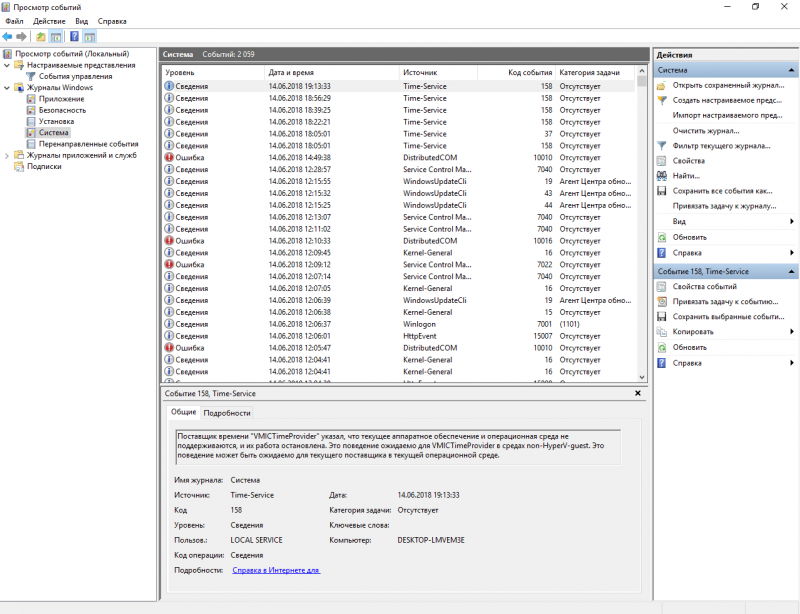Close the event preview pane with X

(638, 394)
